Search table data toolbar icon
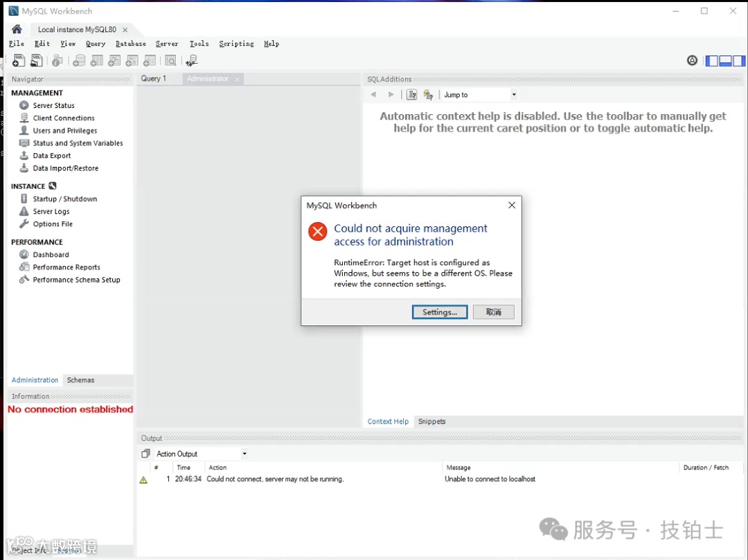 [171, 60]
